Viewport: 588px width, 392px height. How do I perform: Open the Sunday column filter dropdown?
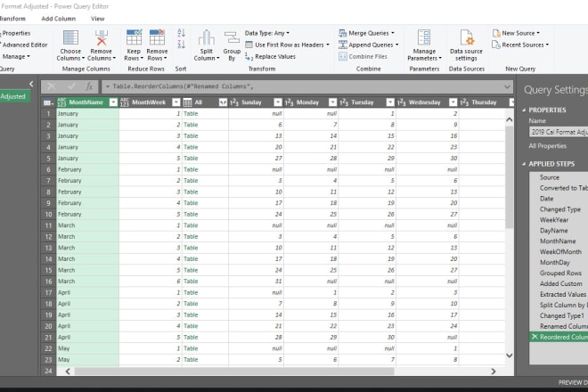point(278,102)
